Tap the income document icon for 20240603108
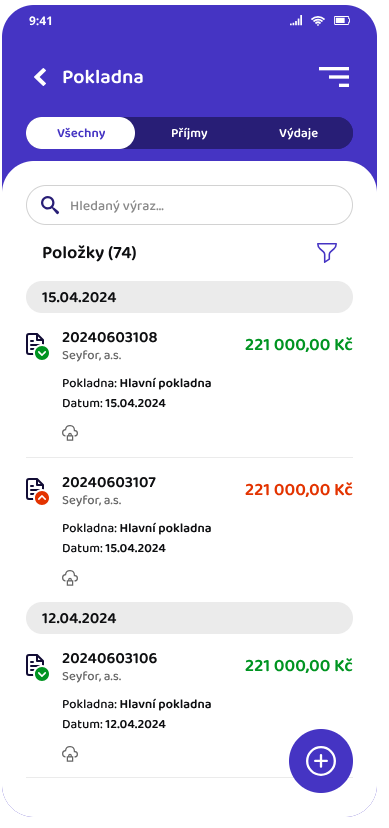 coord(37,346)
